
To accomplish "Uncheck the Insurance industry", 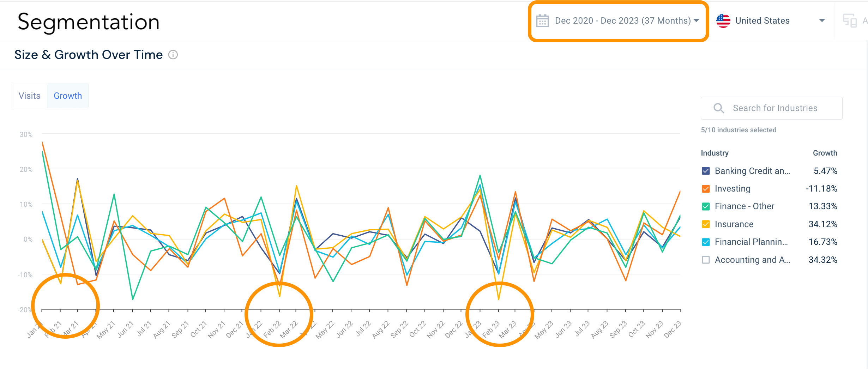I will pos(706,224).
